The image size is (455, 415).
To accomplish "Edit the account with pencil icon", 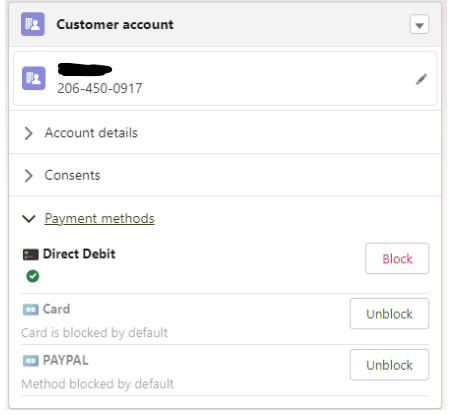I will pyautogui.click(x=421, y=79).
